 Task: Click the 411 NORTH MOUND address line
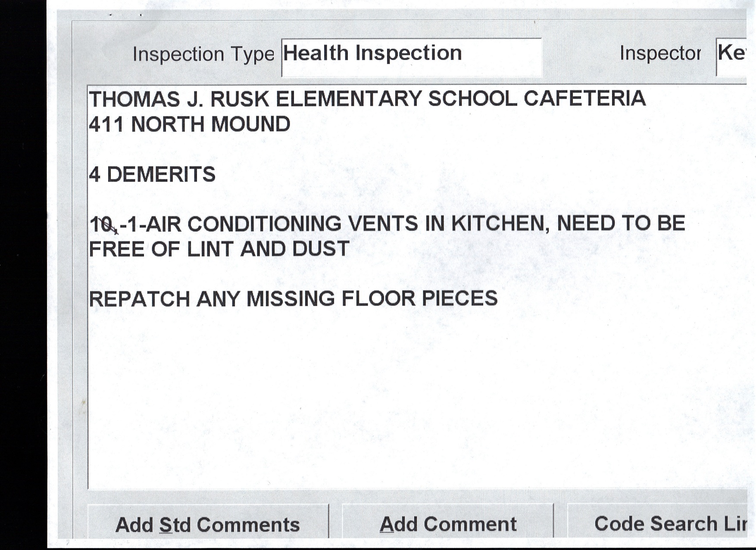(190, 125)
